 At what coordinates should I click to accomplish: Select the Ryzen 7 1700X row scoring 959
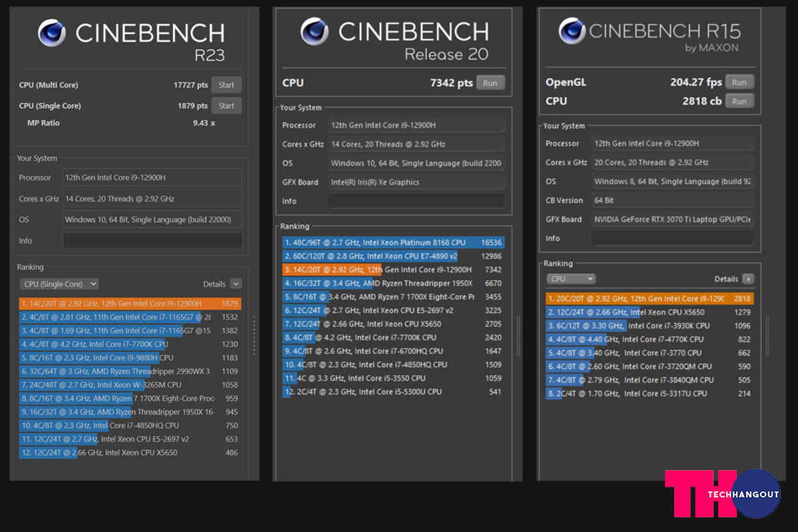130,398
